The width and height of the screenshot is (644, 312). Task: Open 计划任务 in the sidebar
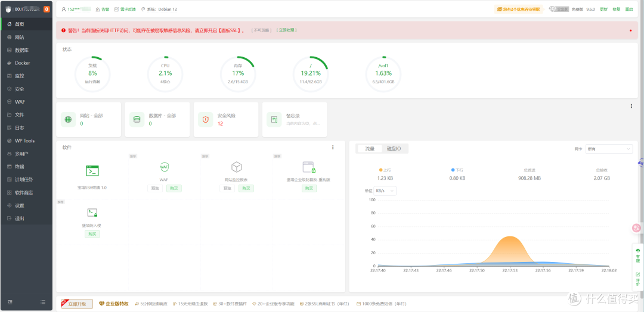pyautogui.click(x=27, y=180)
